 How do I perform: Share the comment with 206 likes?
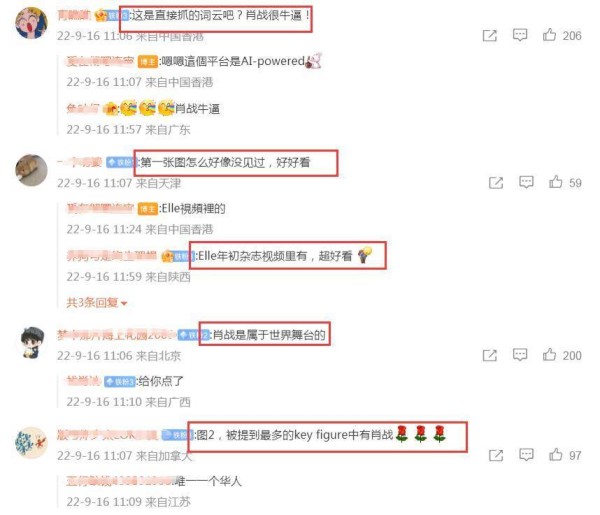489,36
